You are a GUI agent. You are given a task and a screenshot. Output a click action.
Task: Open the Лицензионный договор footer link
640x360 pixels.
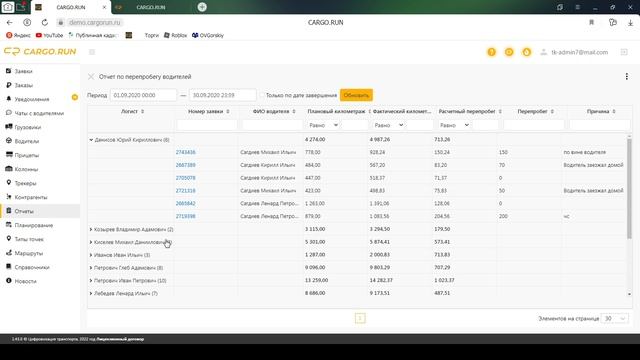120,339
